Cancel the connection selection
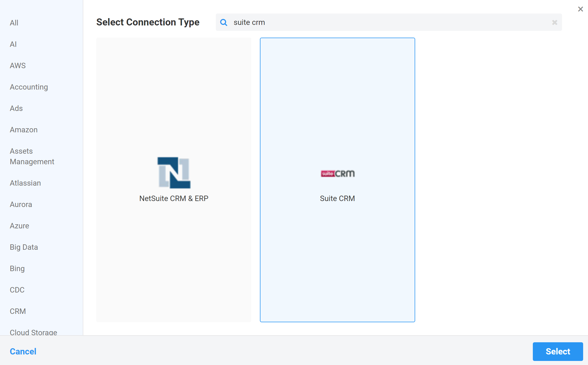 23,351
